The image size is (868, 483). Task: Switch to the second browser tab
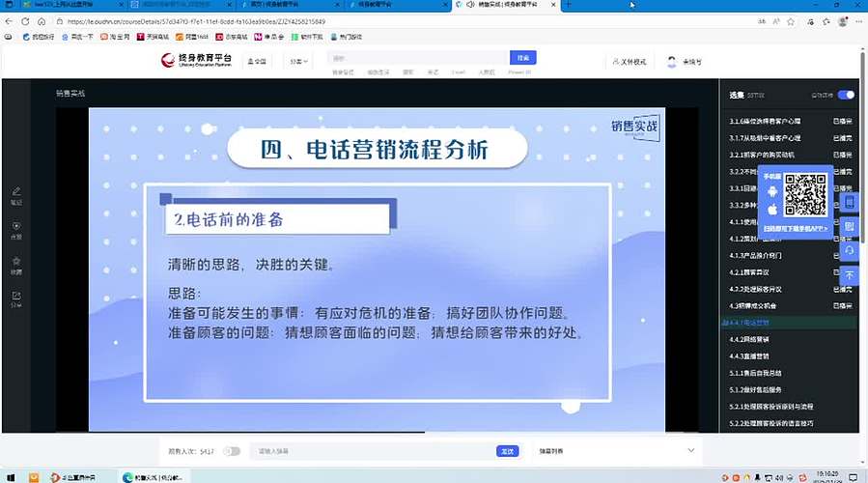182,5
